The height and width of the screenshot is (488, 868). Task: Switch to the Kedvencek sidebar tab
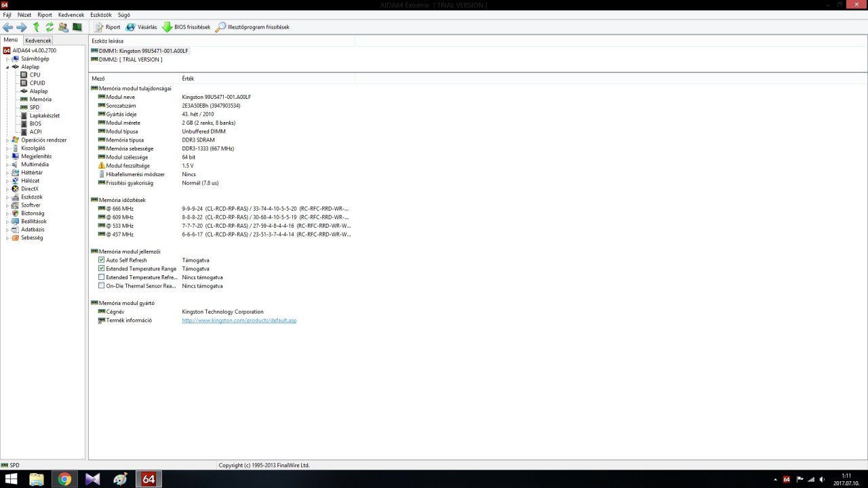(39, 41)
